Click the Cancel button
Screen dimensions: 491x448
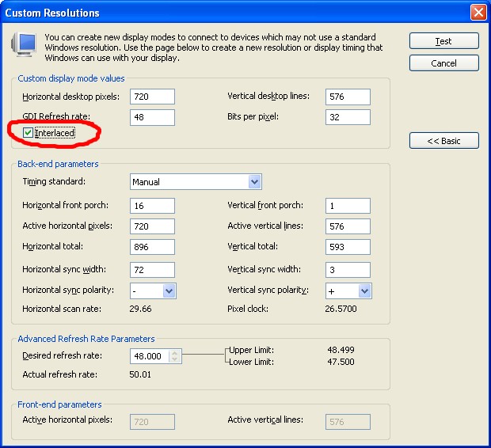pos(443,63)
